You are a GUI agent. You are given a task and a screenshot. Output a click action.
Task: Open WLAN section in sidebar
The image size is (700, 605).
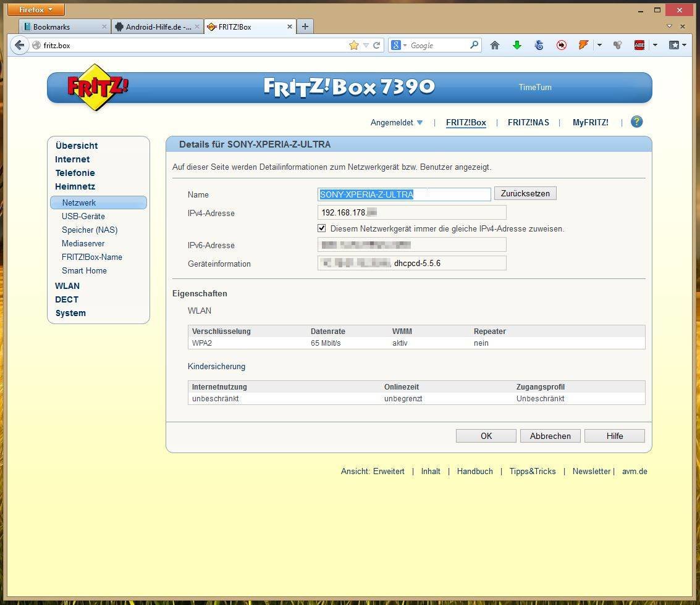point(67,286)
